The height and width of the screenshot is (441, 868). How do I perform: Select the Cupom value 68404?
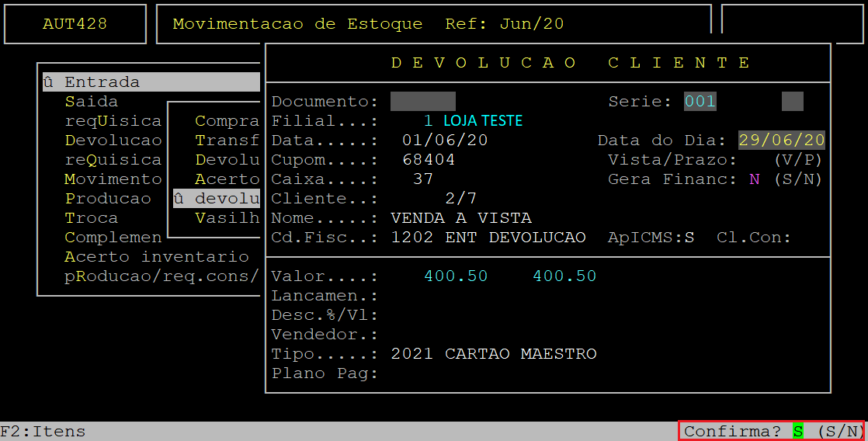(x=429, y=160)
